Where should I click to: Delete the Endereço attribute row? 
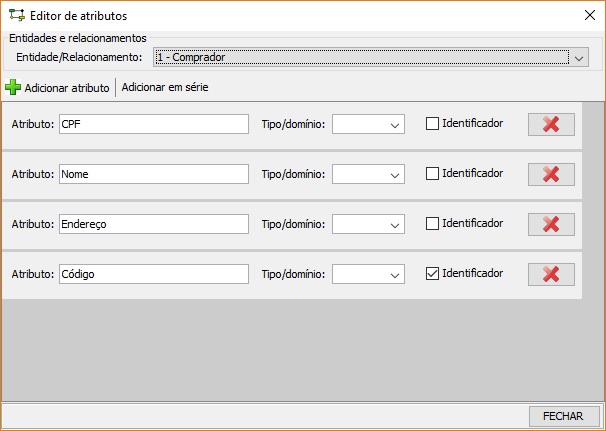coord(551,224)
